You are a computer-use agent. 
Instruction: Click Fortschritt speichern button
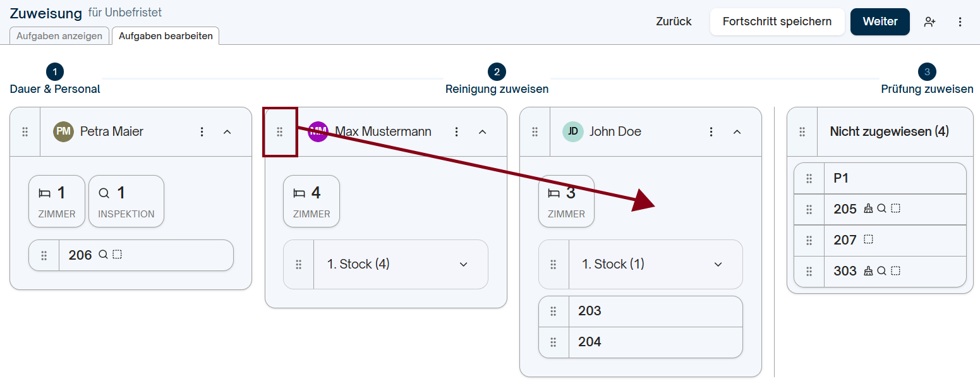click(777, 21)
